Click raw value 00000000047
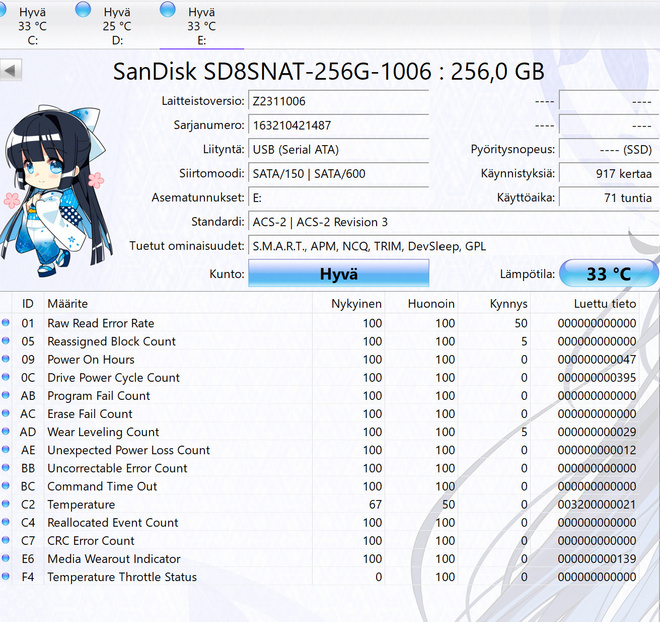Image resolution: width=660 pixels, height=622 pixels. click(x=596, y=359)
